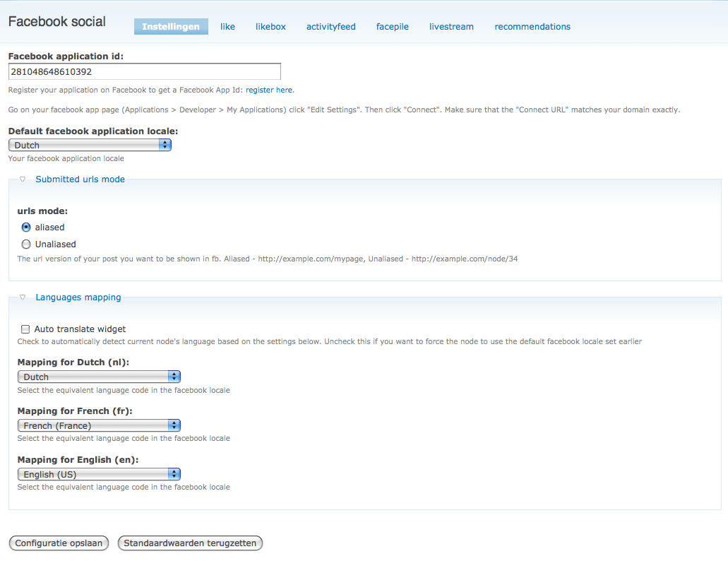The height and width of the screenshot is (561, 728).
Task: Click the Submitted urls mode heading link
Action: (80, 179)
